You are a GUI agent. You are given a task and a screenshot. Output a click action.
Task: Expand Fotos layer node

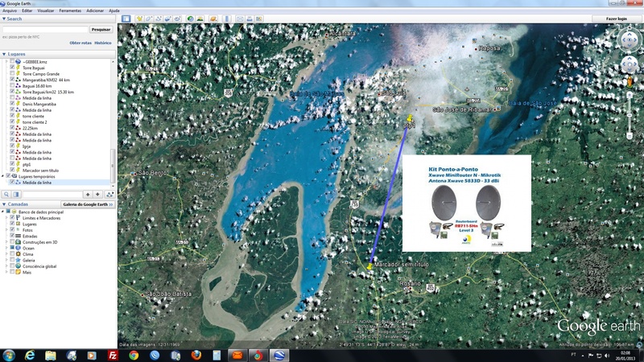[x=7, y=230]
